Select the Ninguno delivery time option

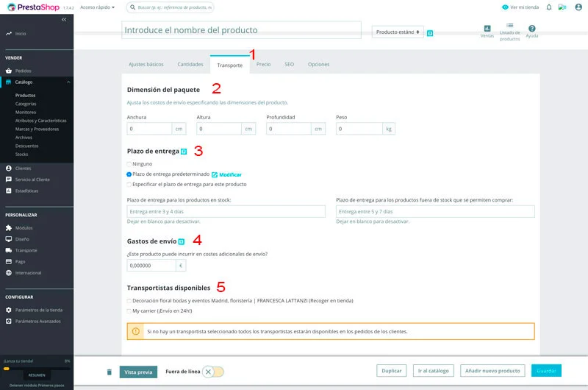(x=129, y=164)
